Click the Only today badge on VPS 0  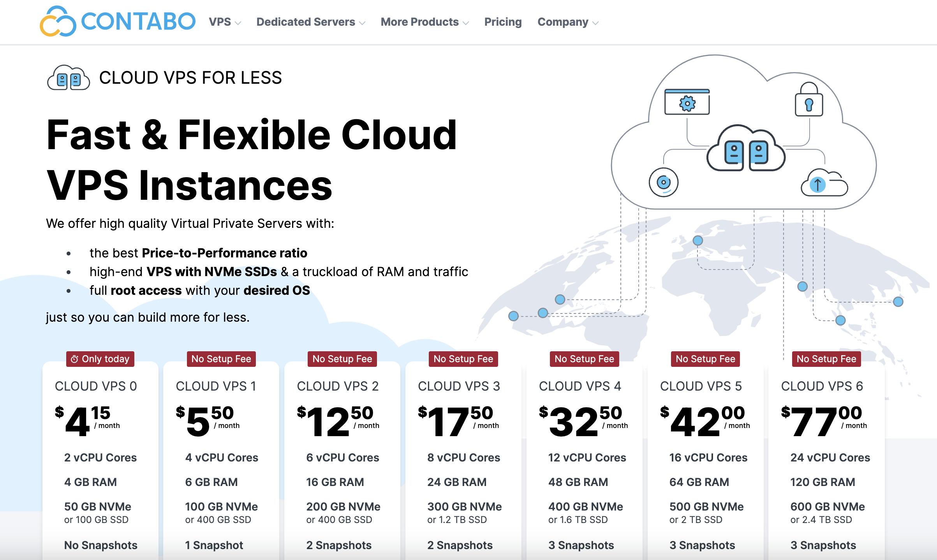[100, 359]
